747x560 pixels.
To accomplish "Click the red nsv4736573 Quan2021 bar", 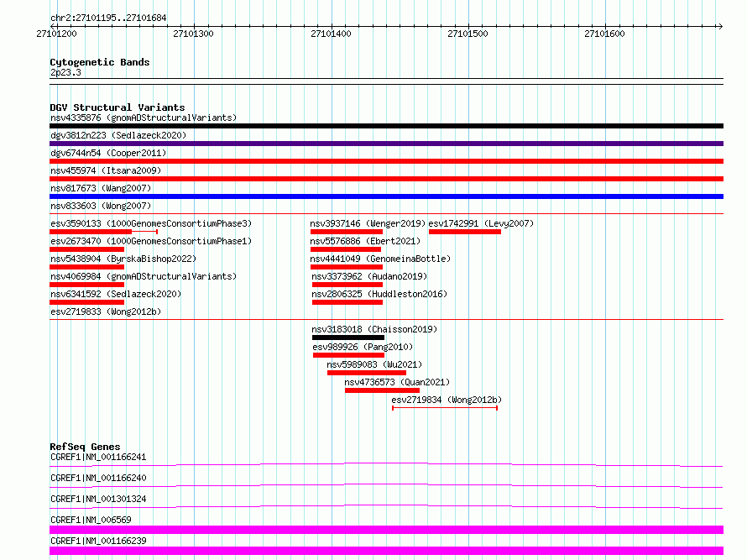I will (382, 390).
